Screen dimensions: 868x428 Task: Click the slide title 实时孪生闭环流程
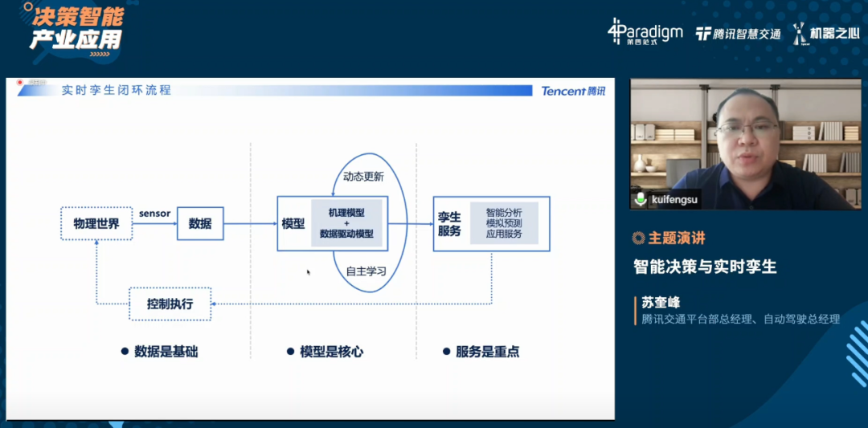[x=117, y=90]
